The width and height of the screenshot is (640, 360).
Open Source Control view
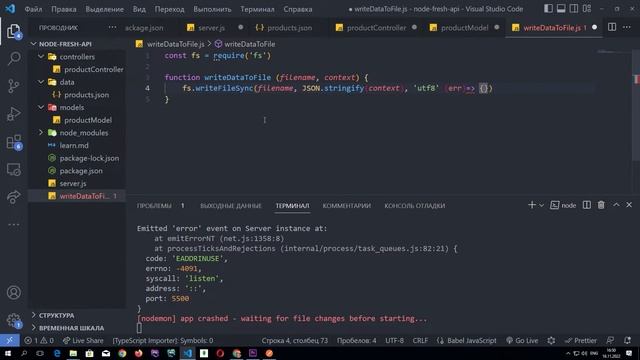point(13,86)
